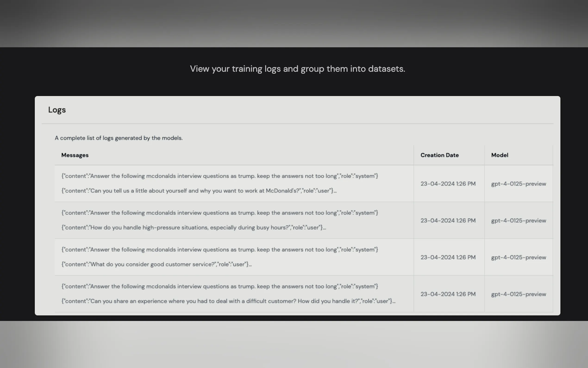This screenshot has height=368, width=588.
Task: Click creation date of the second log row
Action: coord(448,221)
